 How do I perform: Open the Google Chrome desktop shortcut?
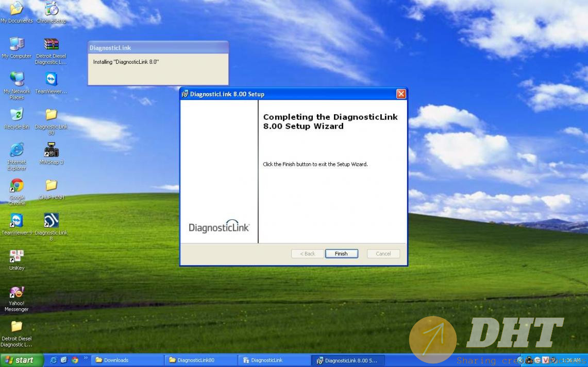[x=16, y=186]
